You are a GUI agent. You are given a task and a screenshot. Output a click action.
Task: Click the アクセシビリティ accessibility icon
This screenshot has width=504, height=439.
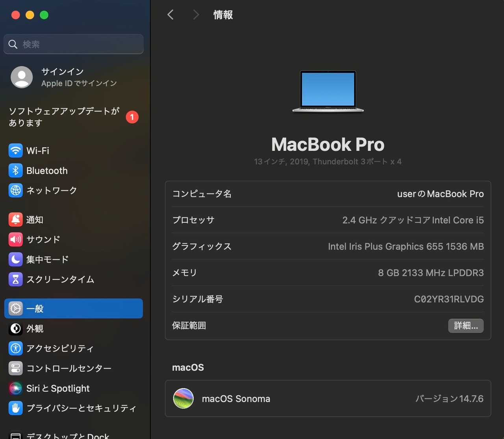tap(16, 348)
